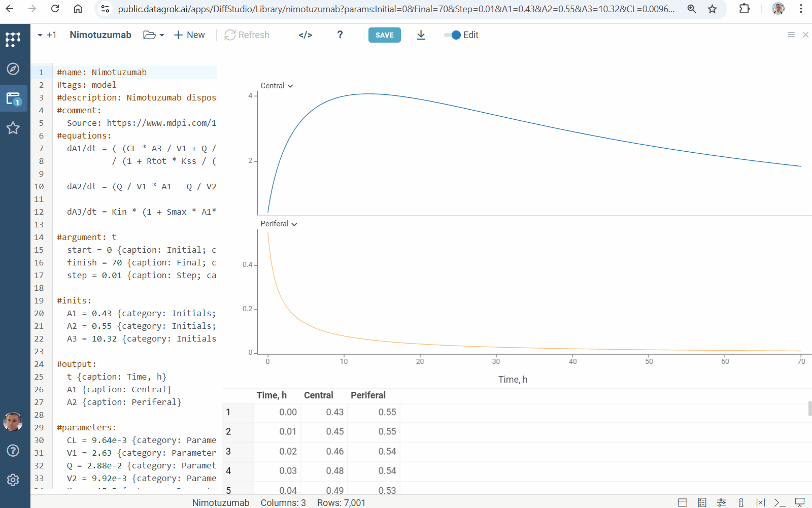Expand the +1 views dropdown
The image size is (812, 508).
[47, 35]
